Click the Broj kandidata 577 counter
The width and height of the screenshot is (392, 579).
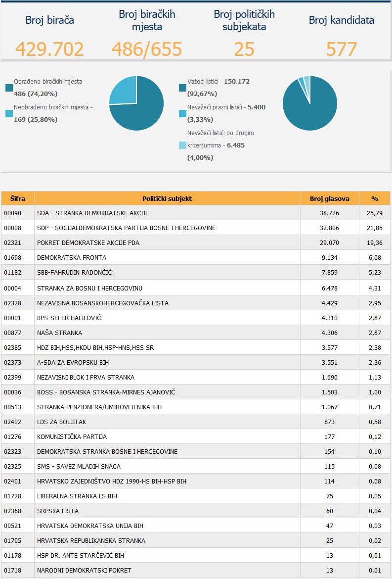(x=342, y=48)
